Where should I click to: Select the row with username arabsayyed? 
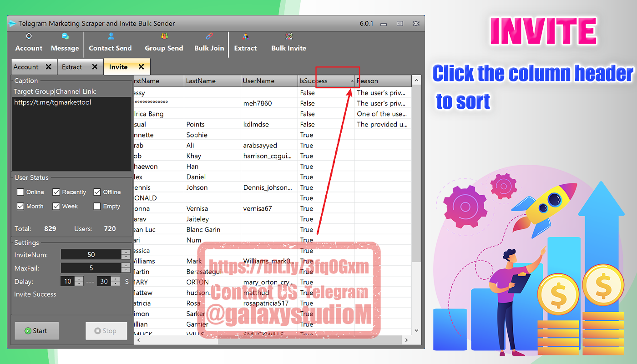click(x=273, y=146)
